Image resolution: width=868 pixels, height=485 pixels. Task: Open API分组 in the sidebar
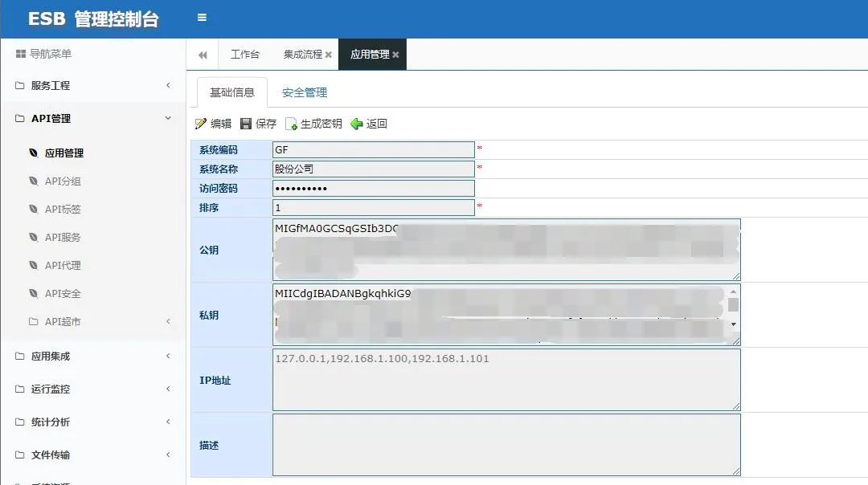point(63,181)
